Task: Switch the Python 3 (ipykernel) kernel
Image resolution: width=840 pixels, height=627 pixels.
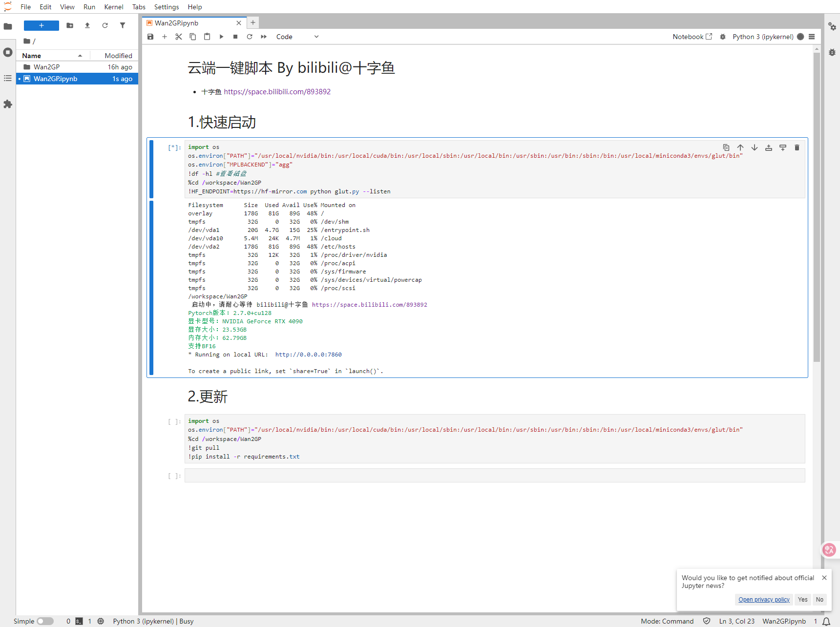Action: pyautogui.click(x=763, y=37)
